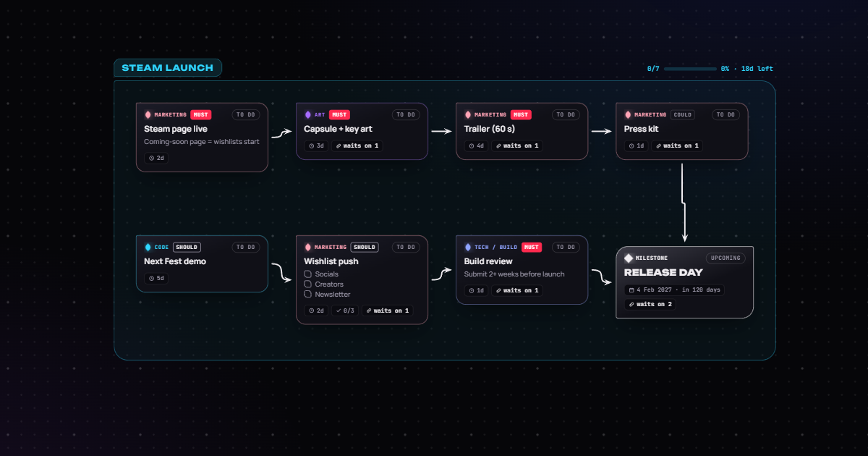Click 5d duration chip on Next Fest demo
Viewport: 868px width, 456px height.
[156, 278]
